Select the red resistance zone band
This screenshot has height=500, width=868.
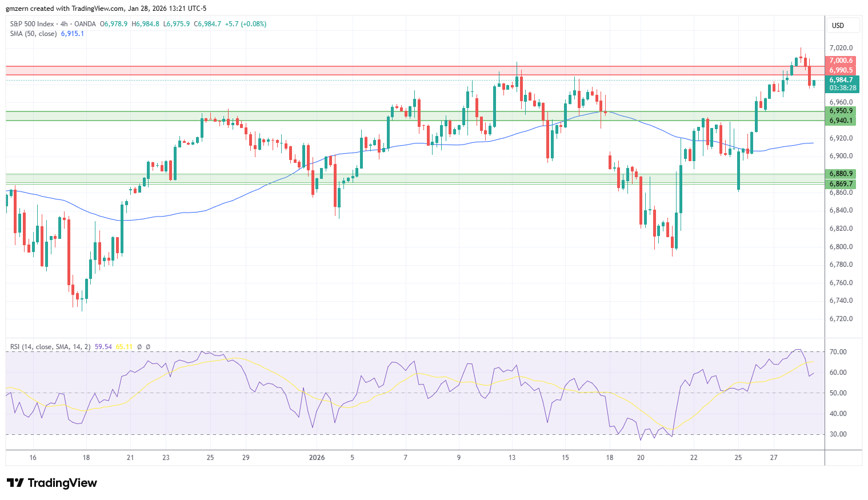(x=415, y=70)
